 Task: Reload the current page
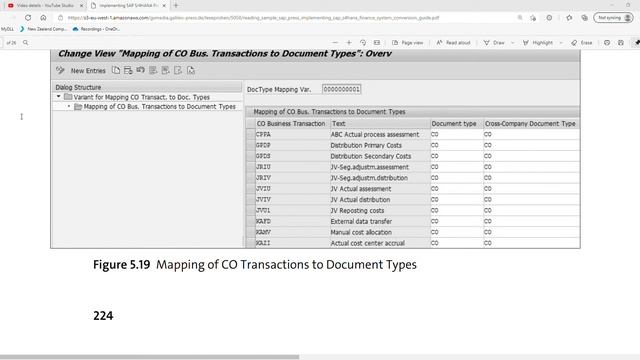pyautogui.click(x=28, y=18)
